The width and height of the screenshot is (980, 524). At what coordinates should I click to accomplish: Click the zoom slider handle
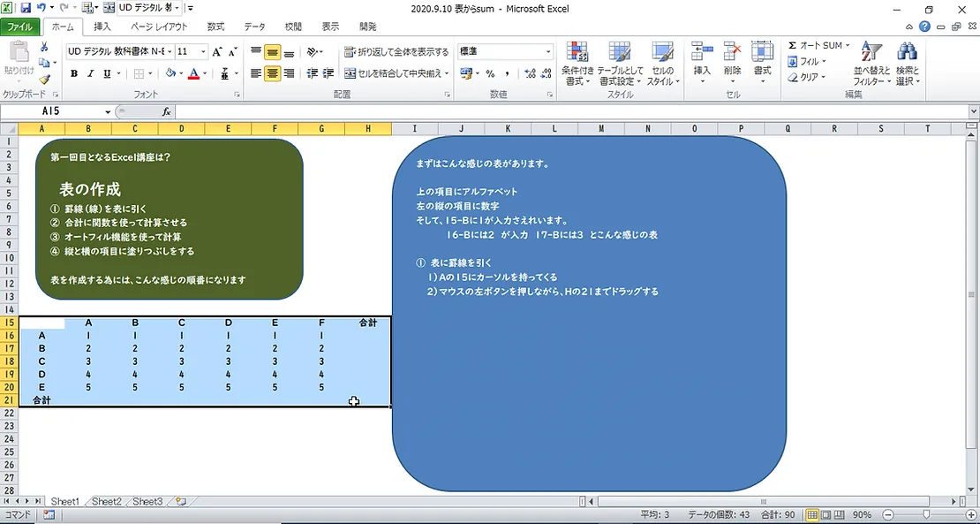pyautogui.click(x=926, y=515)
